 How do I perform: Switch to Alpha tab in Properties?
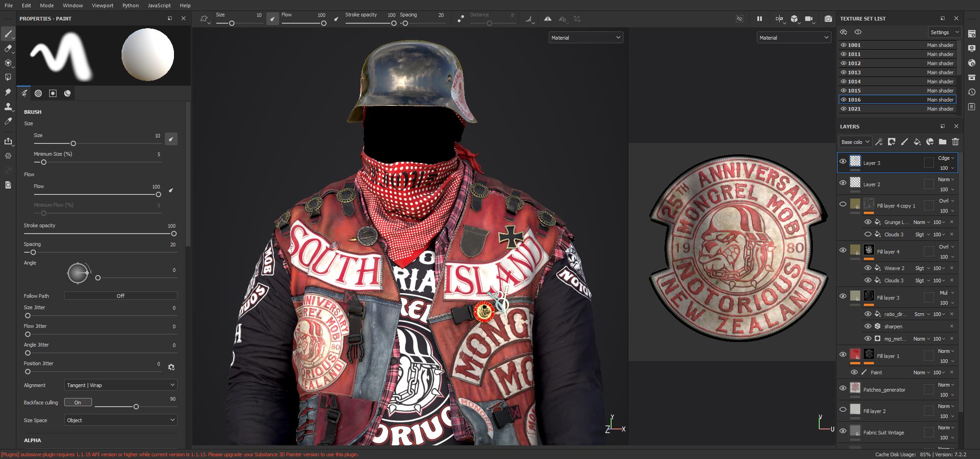click(38, 93)
